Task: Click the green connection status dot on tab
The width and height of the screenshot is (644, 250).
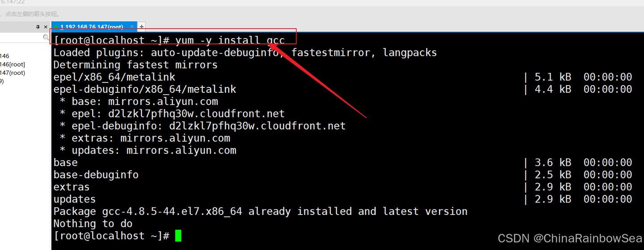Action: tap(56, 27)
